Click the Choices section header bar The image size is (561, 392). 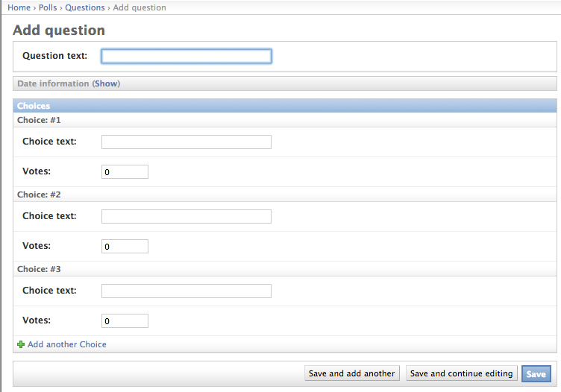point(285,106)
